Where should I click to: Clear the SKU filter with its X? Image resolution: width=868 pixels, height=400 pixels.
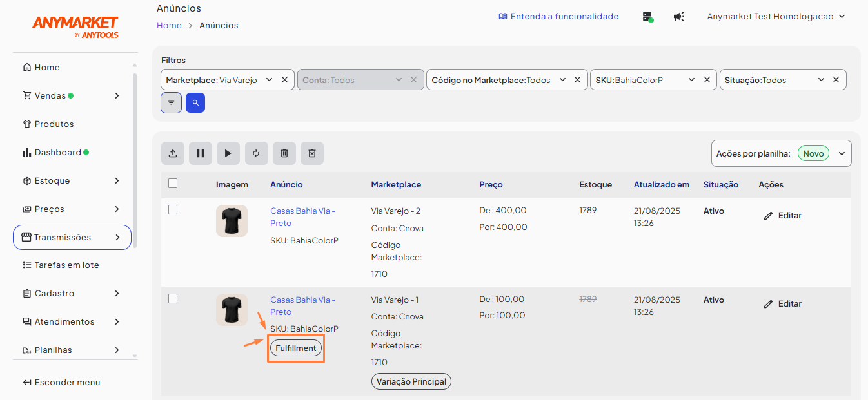tap(707, 80)
